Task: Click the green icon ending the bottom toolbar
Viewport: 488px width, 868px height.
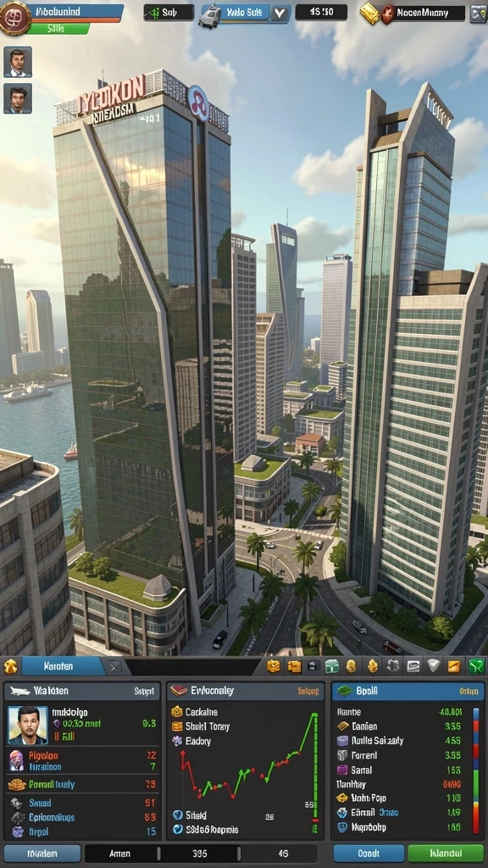Action: [476, 666]
